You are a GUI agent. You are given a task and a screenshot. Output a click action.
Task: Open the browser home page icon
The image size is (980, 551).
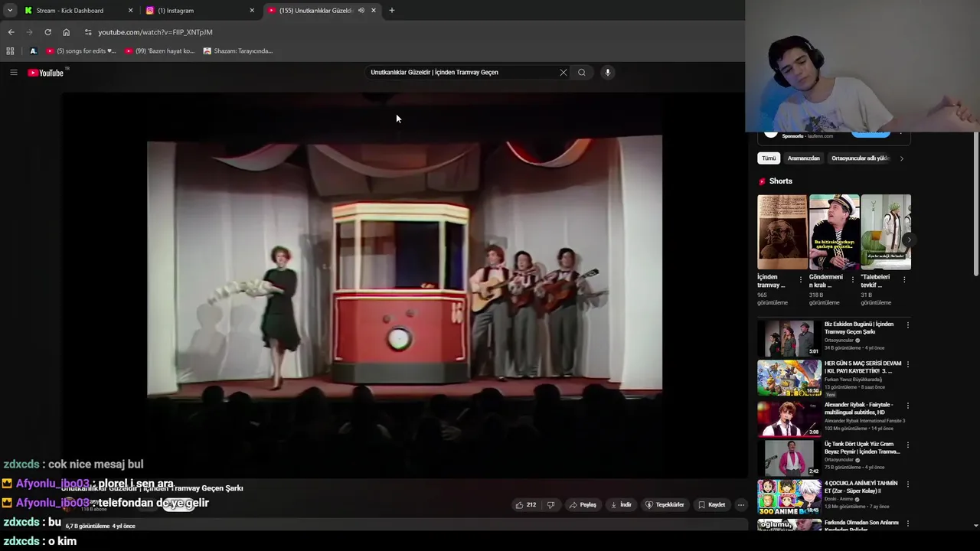pos(66,32)
